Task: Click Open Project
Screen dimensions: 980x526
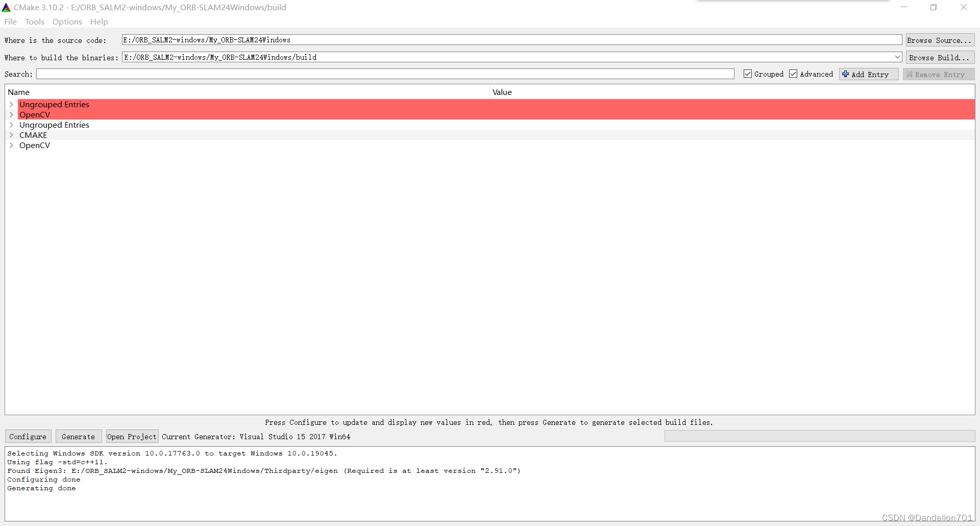Action: pos(132,436)
